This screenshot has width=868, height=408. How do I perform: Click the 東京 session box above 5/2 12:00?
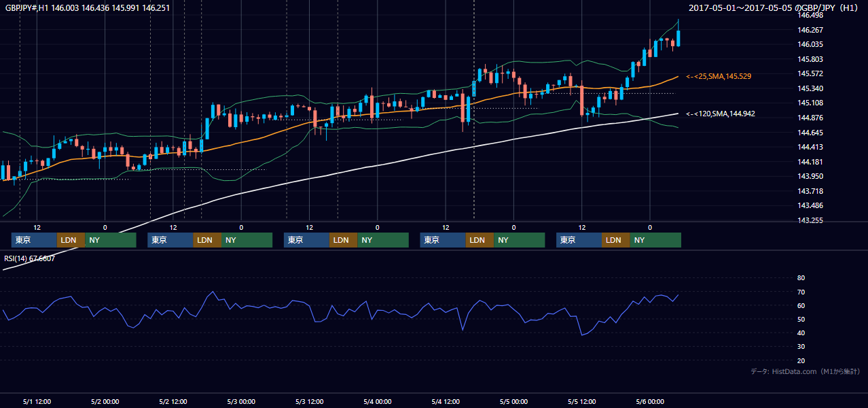(170, 240)
